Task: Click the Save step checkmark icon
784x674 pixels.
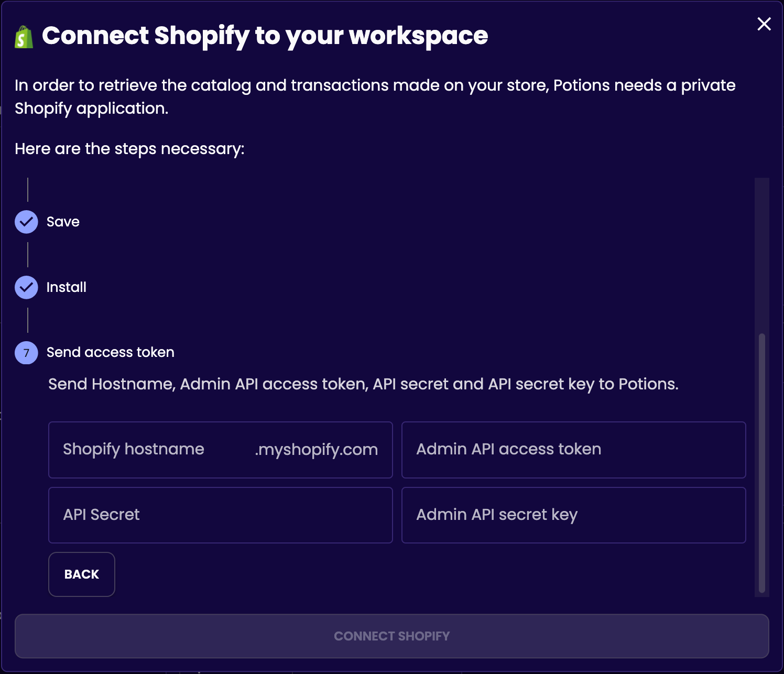Action: click(26, 222)
